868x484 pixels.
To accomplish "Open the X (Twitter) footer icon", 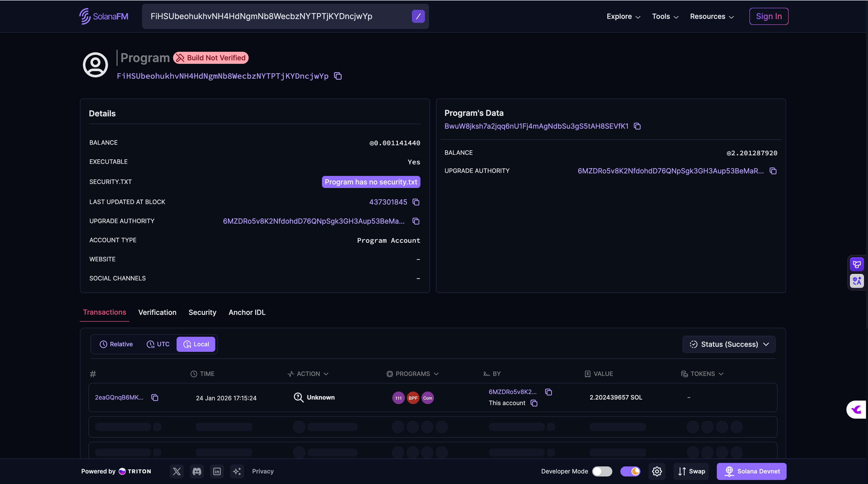I will tap(177, 471).
